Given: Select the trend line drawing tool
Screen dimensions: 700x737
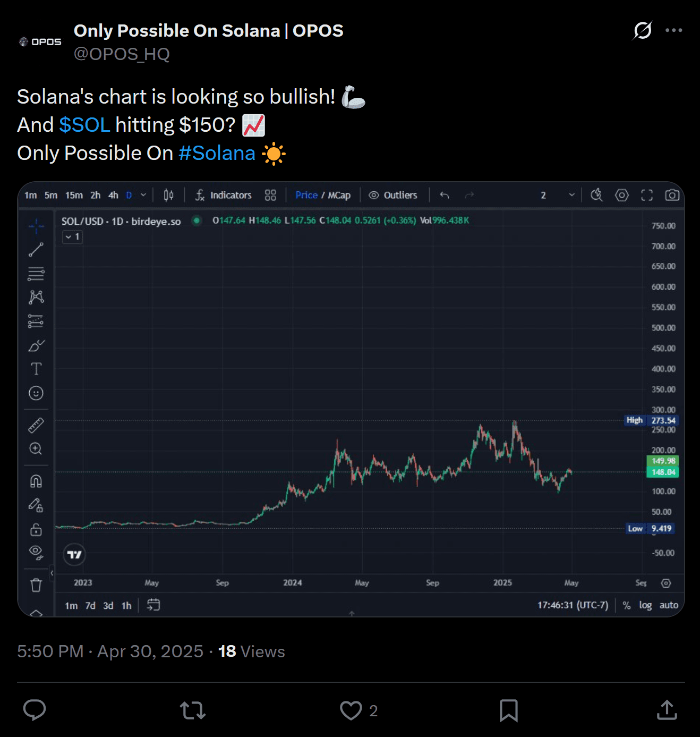Looking at the screenshot, I should 36,249.
